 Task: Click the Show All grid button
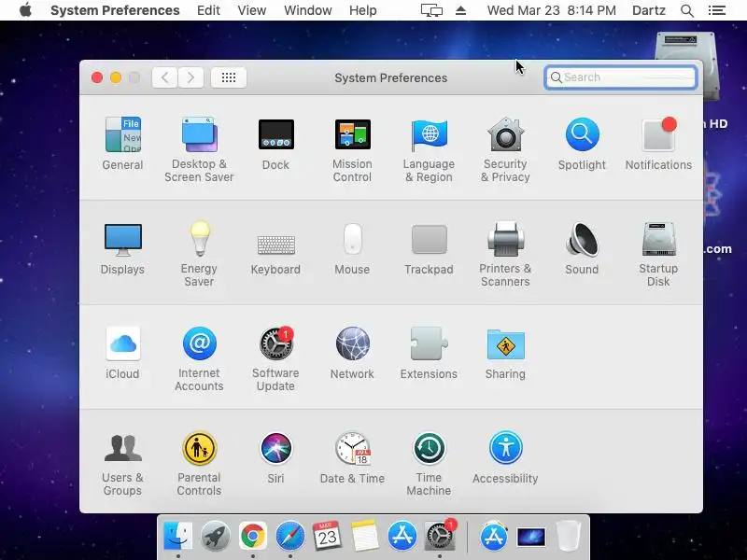tap(229, 77)
